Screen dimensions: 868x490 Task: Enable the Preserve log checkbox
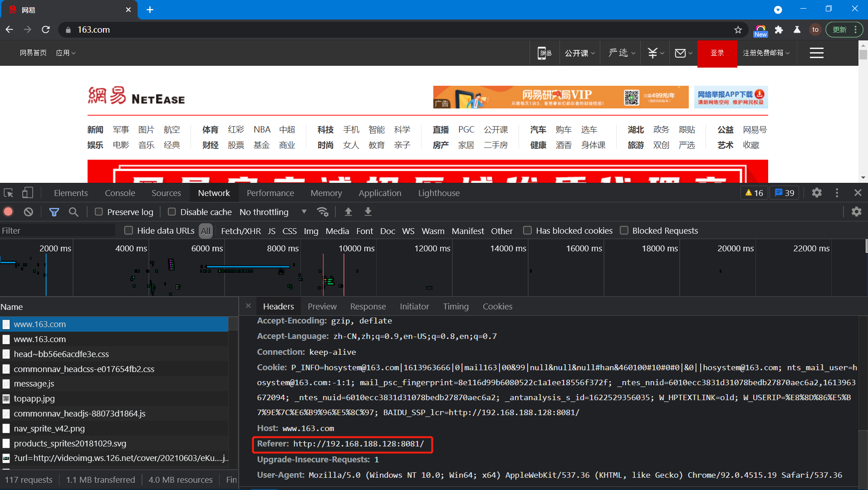(x=98, y=212)
